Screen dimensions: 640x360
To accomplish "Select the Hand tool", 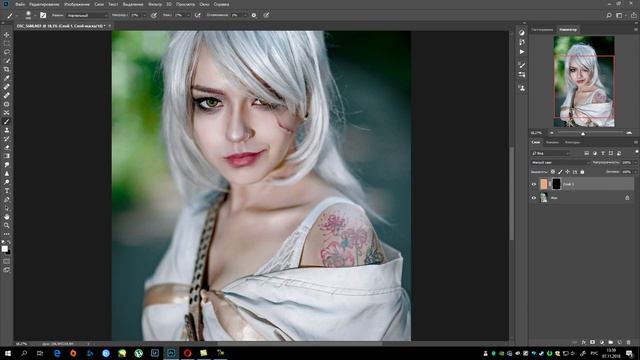I will (x=7, y=217).
